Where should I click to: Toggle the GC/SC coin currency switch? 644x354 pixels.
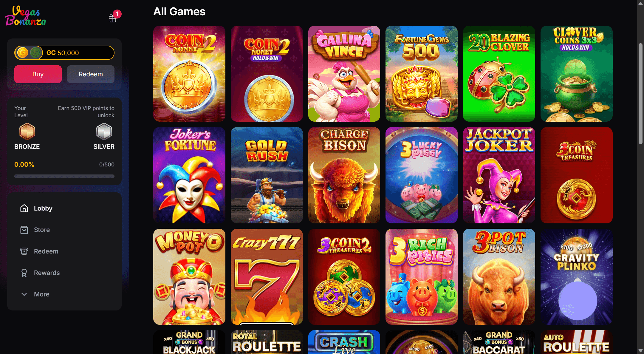[x=29, y=53]
